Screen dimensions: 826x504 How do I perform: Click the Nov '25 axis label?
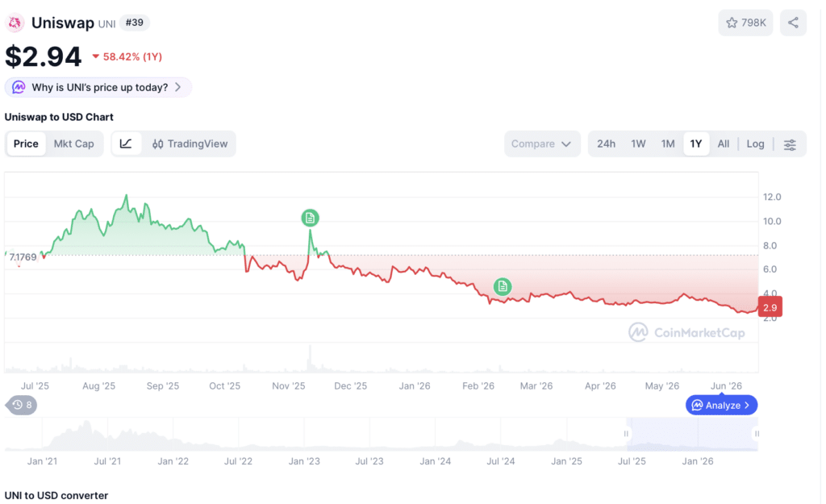pos(288,386)
